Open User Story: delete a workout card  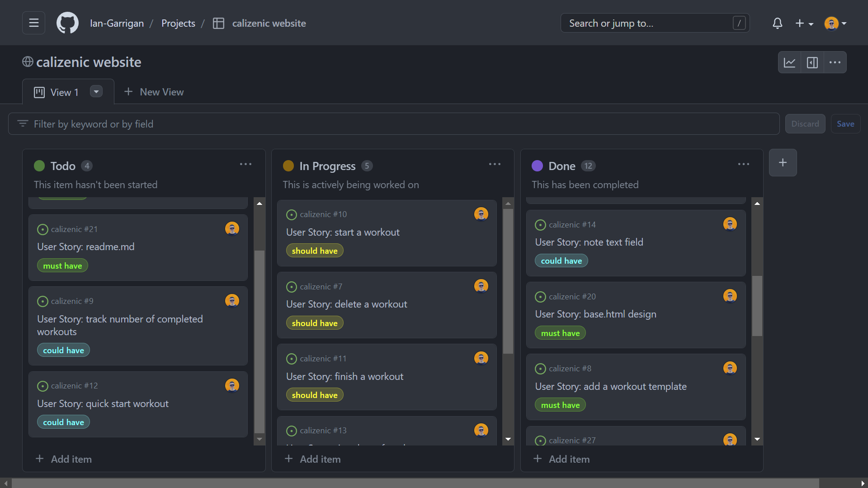(x=346, y=304)
